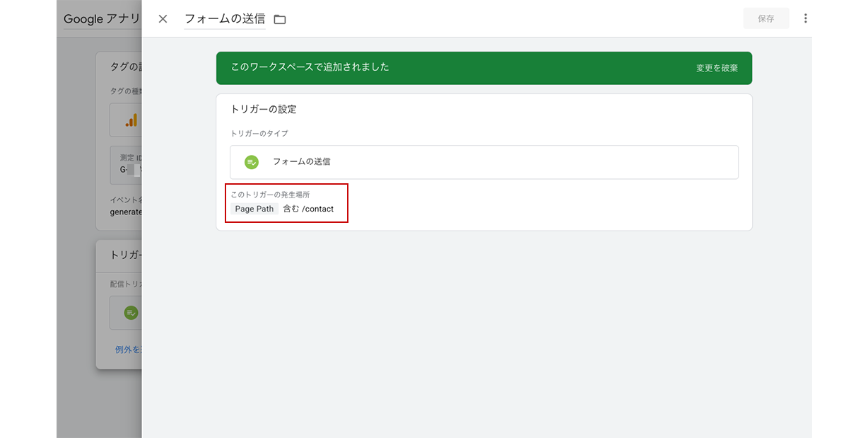
Task: Click the Page Path variable chip
Action: click(254, 209)
